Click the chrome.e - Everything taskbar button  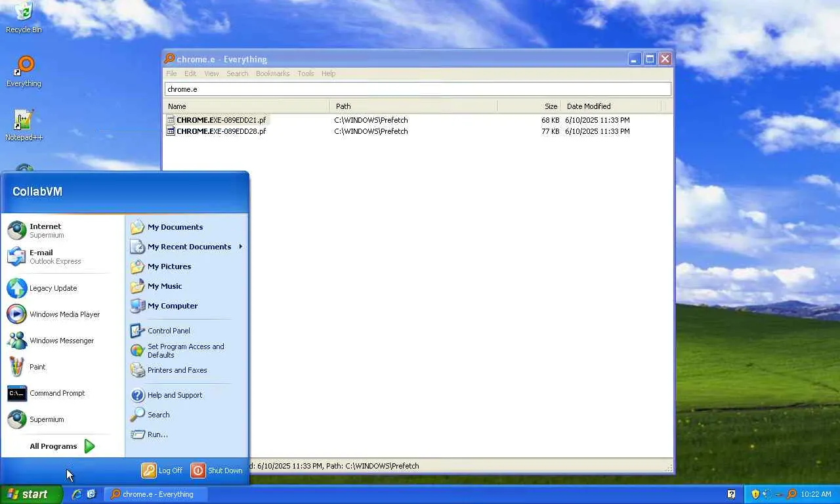tap(156, 494)
